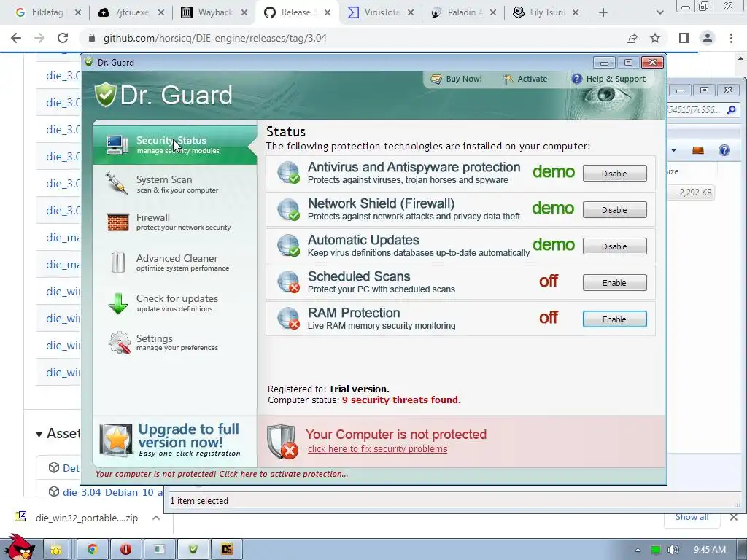Click the Dr. Guard shield logo
747x560 pixels.
coord(105,94)
